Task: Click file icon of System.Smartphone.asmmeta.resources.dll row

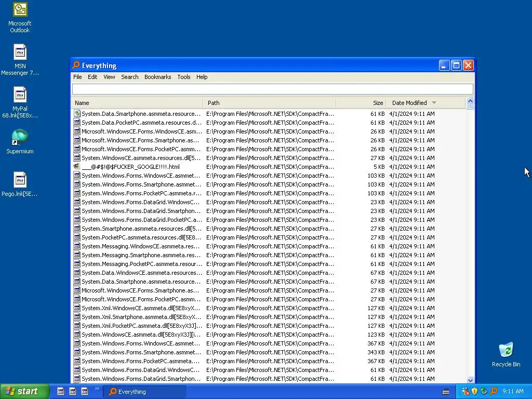Action: pos(77,229)
